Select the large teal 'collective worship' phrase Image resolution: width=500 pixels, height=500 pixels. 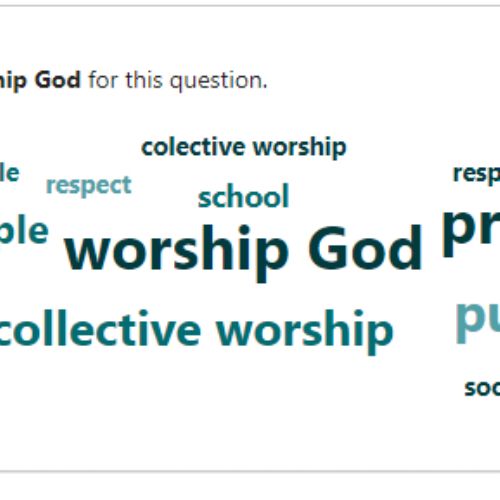196,331
